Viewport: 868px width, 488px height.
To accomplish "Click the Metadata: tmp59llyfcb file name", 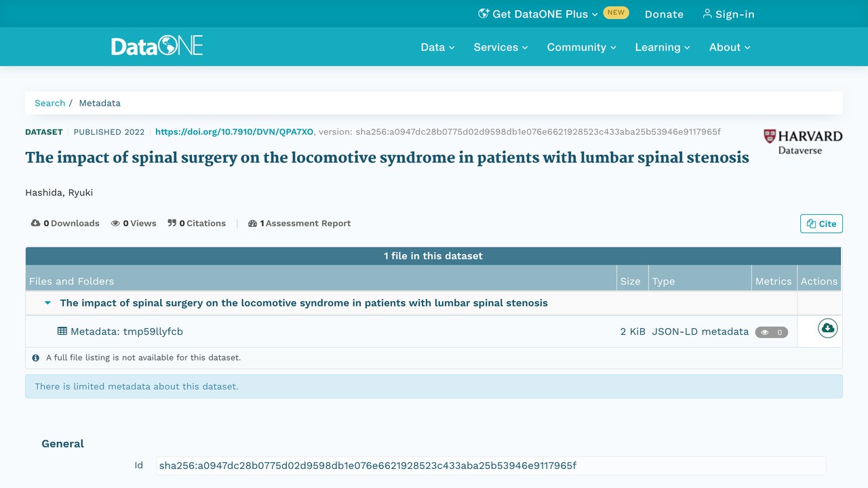I will (127, 331).
